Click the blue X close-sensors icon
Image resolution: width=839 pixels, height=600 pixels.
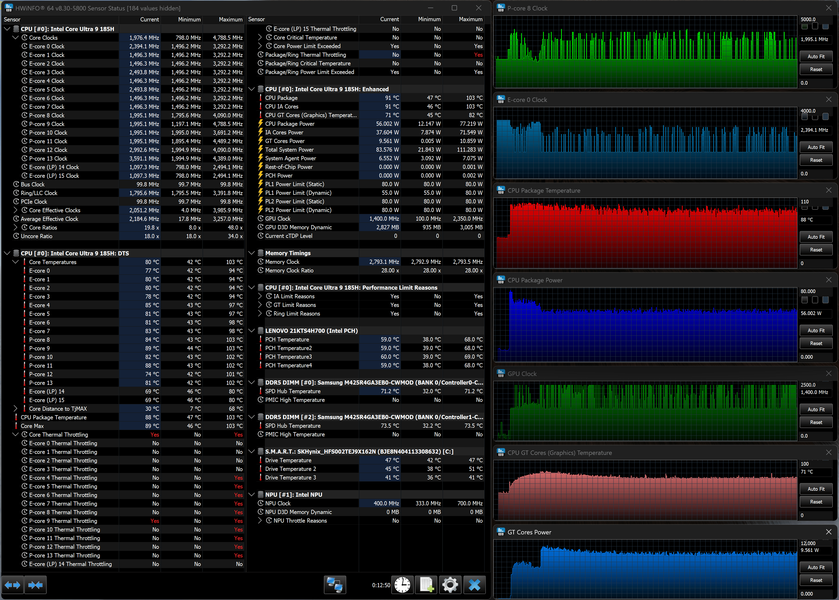474,585
